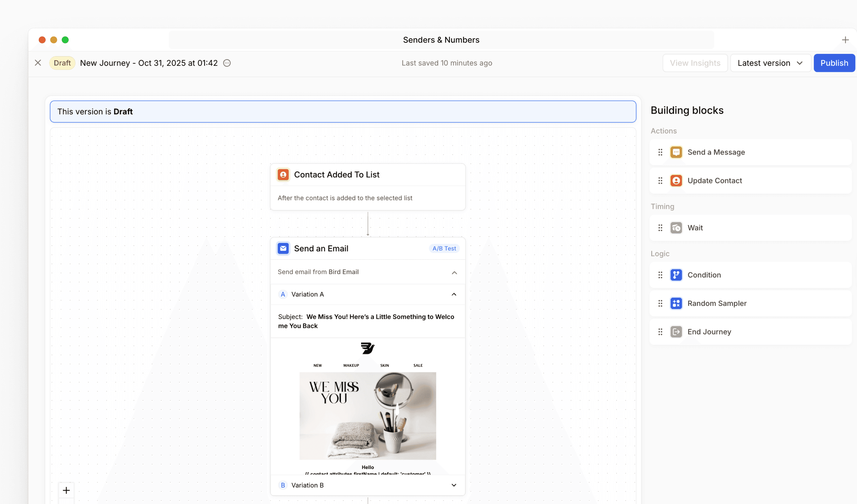
Task: Click the Send an Email envelope icon
Action: pos(283,248)
